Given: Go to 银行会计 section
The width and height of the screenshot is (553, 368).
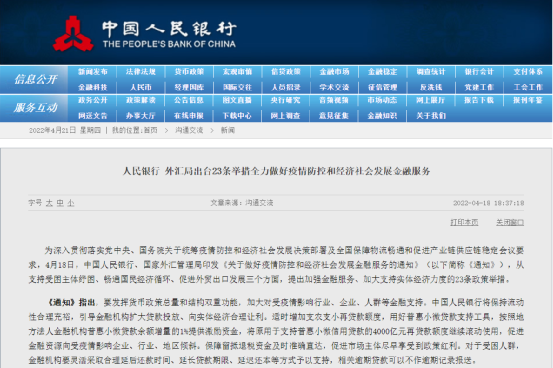Looking at the screenshot, I should point(479,72).
